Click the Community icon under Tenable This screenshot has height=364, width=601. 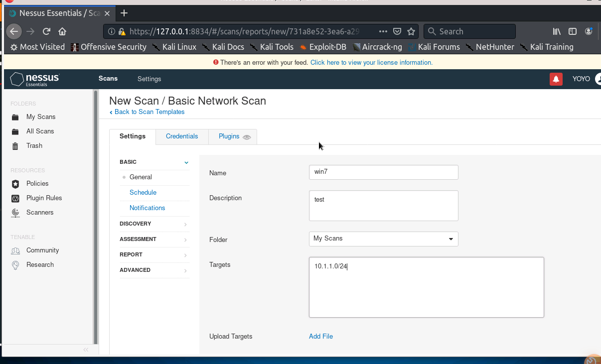tap(15, 250)
